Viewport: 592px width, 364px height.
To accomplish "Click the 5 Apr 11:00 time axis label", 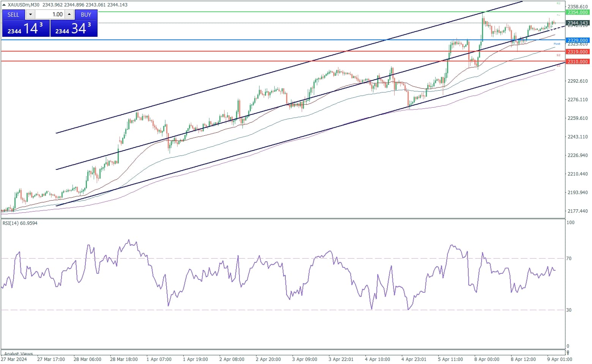I will [x=450, y=359].
